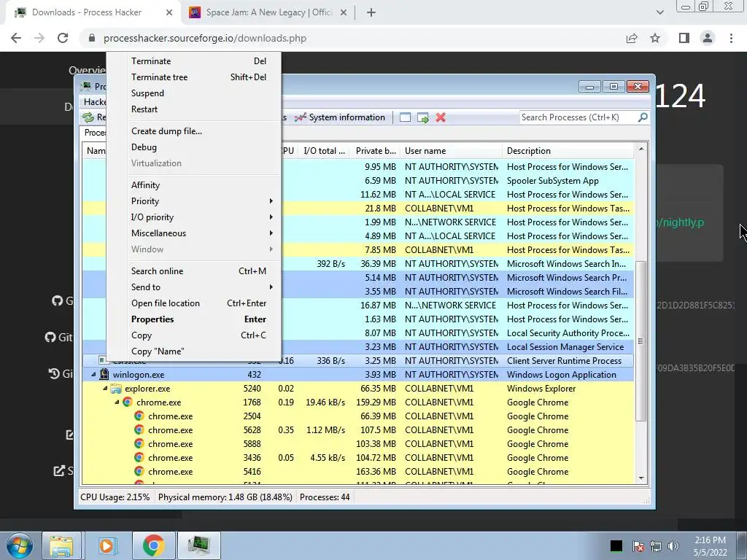The height and width of the screenshot is (560, 747).
Task: Select chrome.exe row with PID 3436
Action: pos(357,458)
